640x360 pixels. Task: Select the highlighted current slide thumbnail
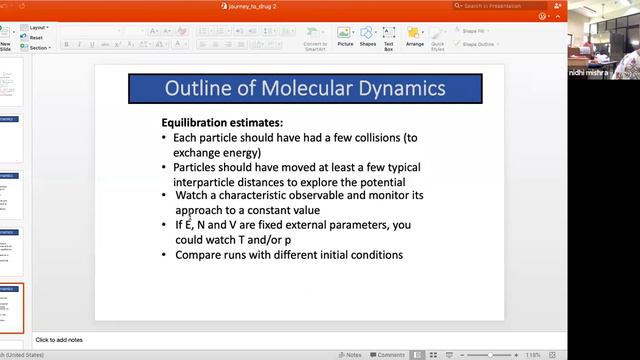tap(11, 308)
